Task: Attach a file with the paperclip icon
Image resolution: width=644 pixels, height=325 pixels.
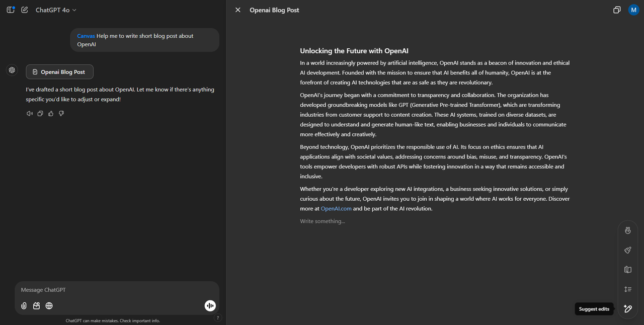Action: coord(24,306)
